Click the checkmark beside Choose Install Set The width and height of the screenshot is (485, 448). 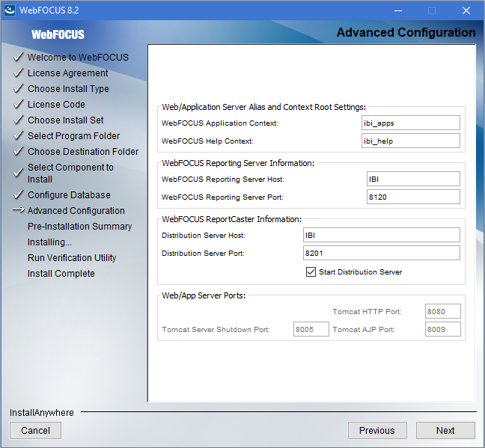18,120
